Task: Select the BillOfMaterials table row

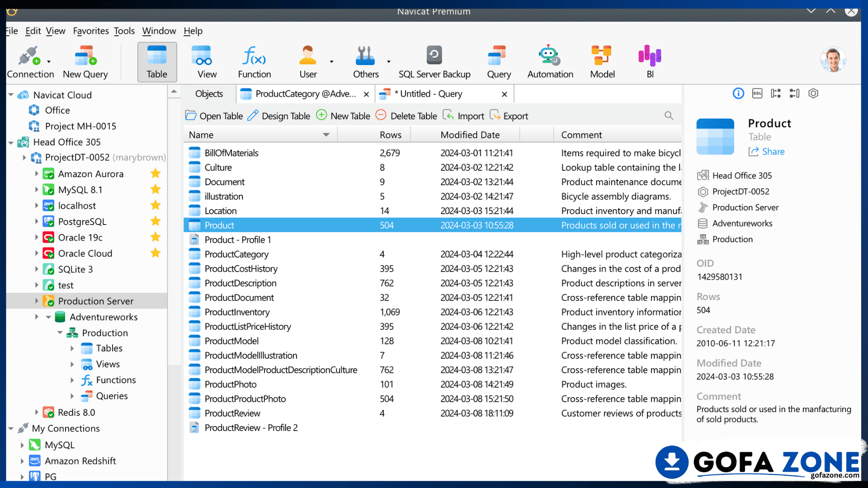Action: pyautogui.click(x=433, y=153)
